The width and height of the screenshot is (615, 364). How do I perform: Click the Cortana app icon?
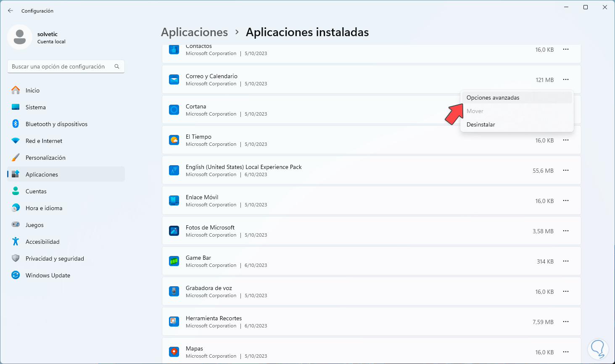(174, 110)
